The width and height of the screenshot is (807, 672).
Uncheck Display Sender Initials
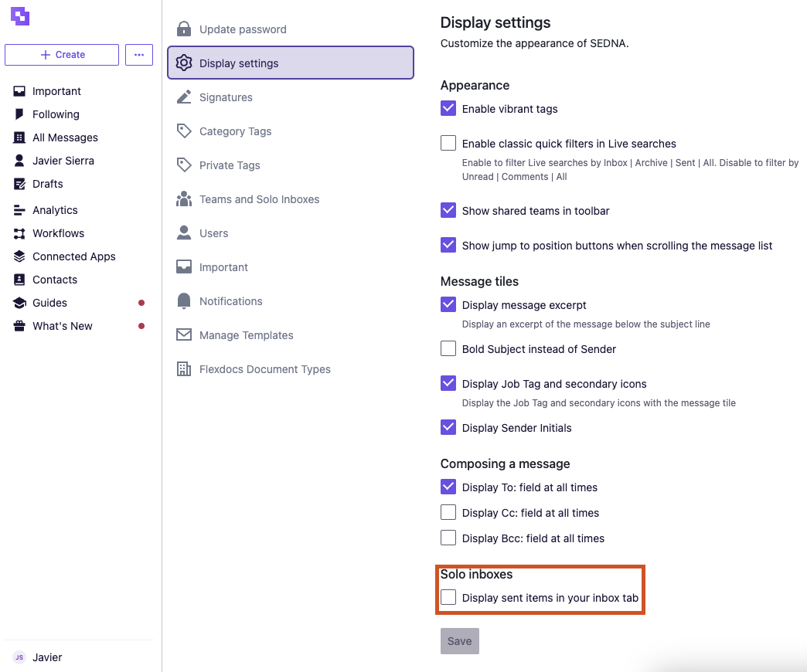[448, 427]
